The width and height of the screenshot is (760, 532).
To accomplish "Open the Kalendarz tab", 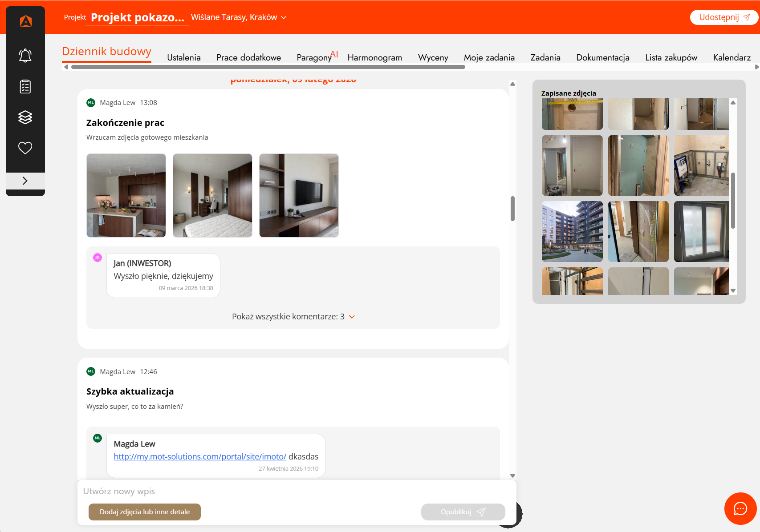I will coord(732,57).
